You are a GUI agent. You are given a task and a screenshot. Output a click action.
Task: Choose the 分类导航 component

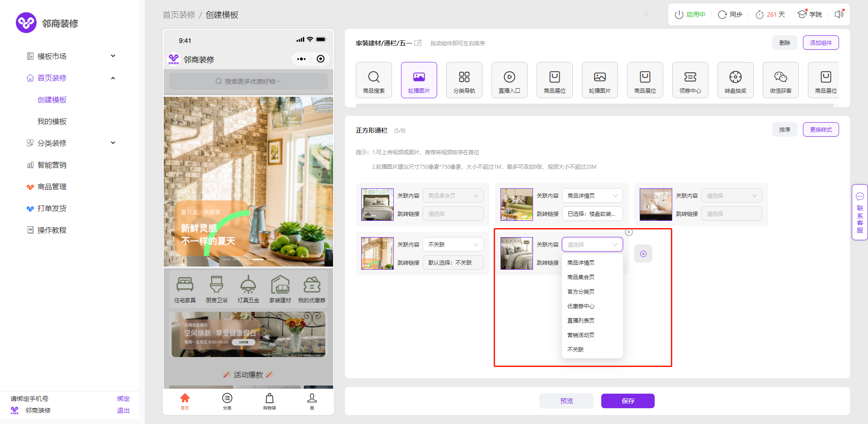pos(464,80)
